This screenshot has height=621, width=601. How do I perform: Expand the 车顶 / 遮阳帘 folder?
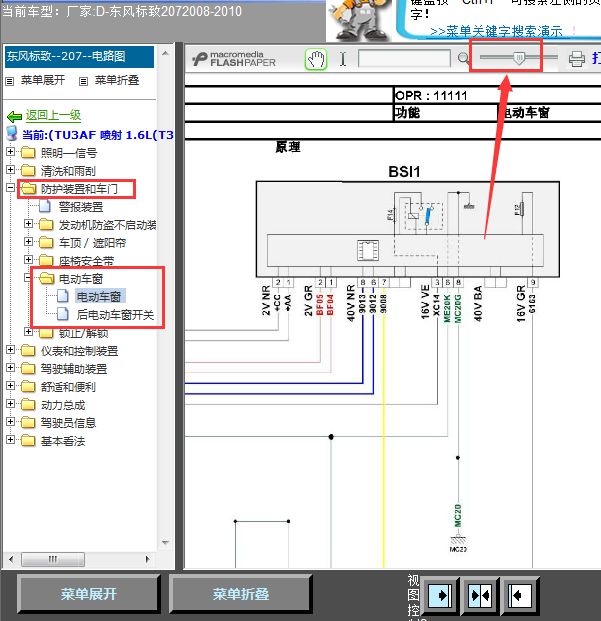click(29, 241)
